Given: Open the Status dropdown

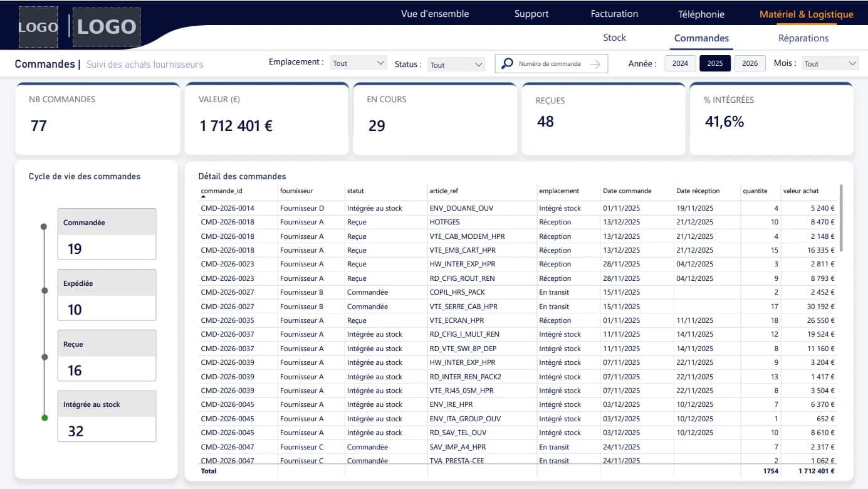Looking at the screenshot, I should [x=456, y=65].
